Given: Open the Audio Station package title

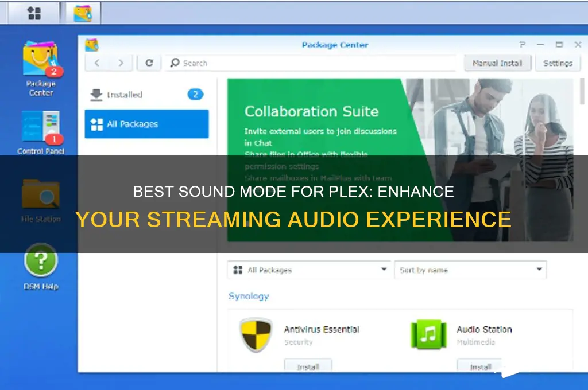Looking at the screenshot, I should tap(484, 329).
